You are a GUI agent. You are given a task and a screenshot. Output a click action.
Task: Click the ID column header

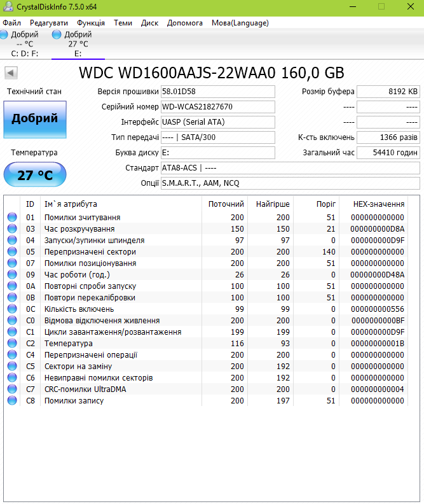coord(30,204)
